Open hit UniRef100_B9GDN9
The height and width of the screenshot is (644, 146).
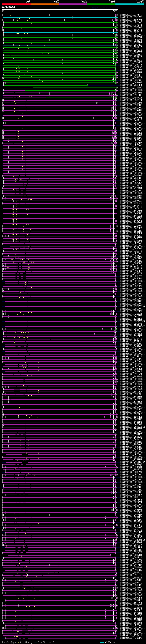pos(131,231)
